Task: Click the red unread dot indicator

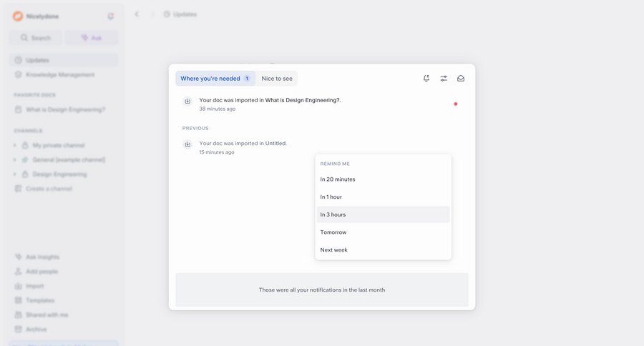Action: tap(456, 104)
